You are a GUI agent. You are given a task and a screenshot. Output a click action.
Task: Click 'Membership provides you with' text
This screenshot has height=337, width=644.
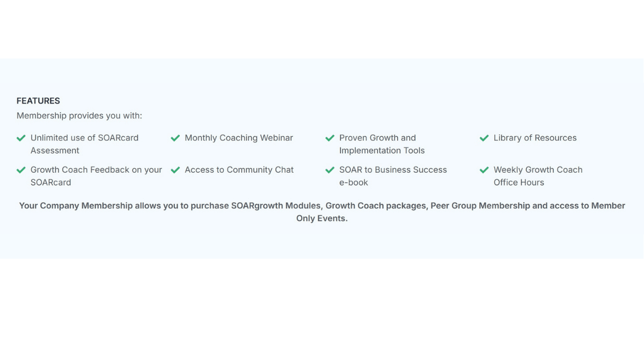[x=79, y=116]
